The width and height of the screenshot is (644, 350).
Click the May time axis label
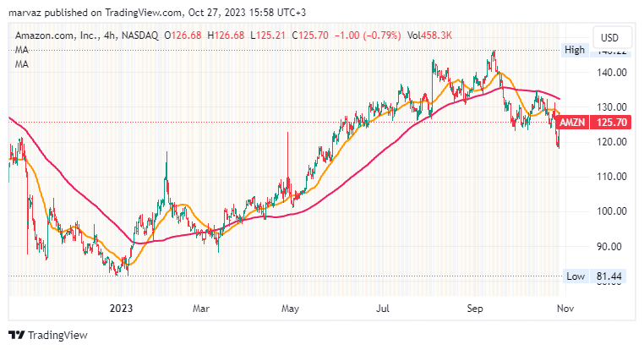[x=290, y=308]
